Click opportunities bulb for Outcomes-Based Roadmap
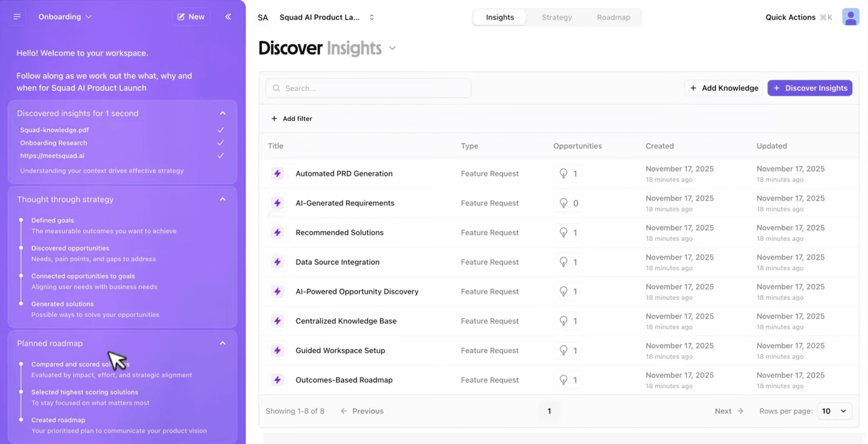The height and width of the screenshot is (444, 868). [563, 380]
